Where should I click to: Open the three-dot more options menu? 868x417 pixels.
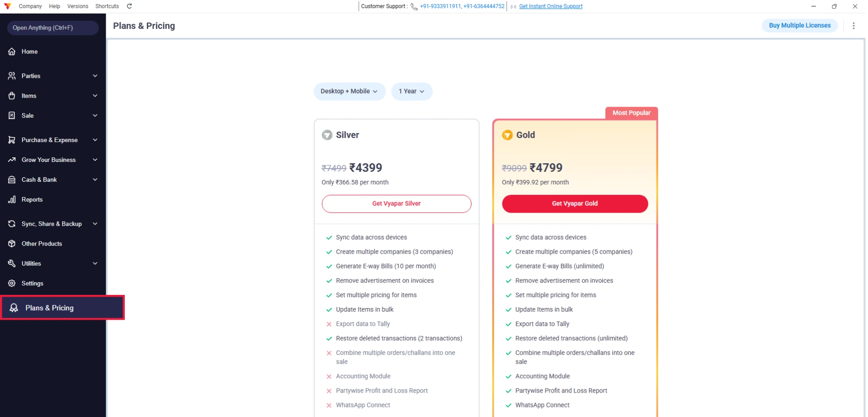click(x=854, y=26)
